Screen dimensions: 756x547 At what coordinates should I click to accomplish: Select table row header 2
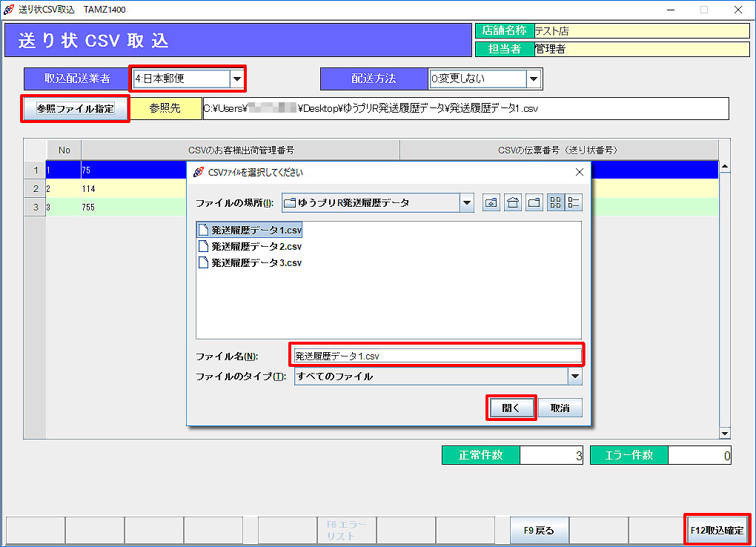[x=35, y=188]
